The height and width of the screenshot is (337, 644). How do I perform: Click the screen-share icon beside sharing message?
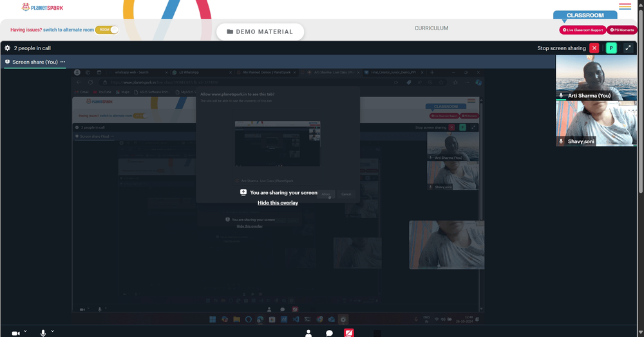click(x=243, y=192)
